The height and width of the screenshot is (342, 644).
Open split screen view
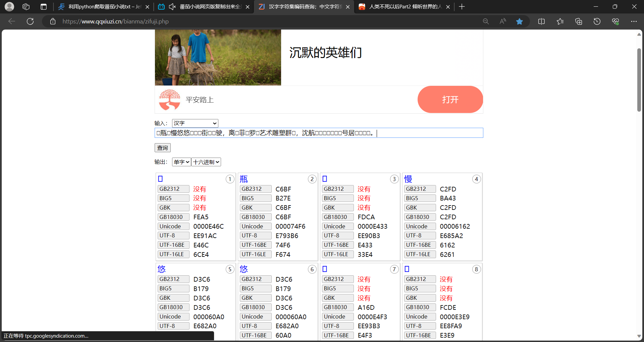[x=541, y=21]
